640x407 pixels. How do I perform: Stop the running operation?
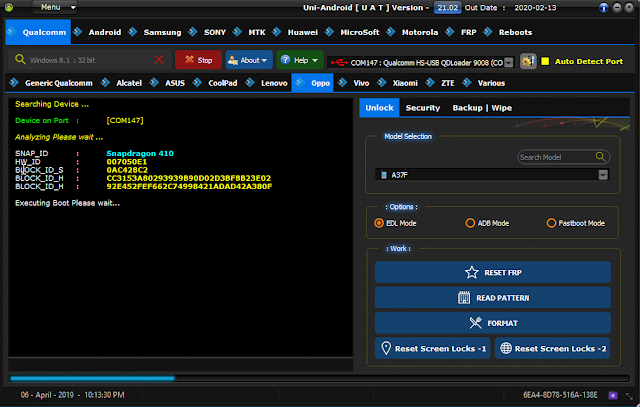tap(198, 60)
